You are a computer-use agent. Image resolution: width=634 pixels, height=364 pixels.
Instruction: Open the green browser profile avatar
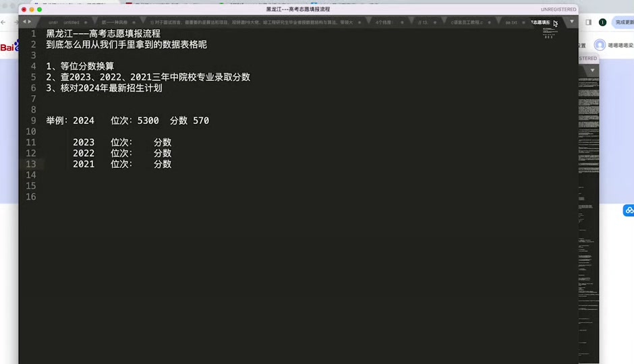(x=602, y=22)
